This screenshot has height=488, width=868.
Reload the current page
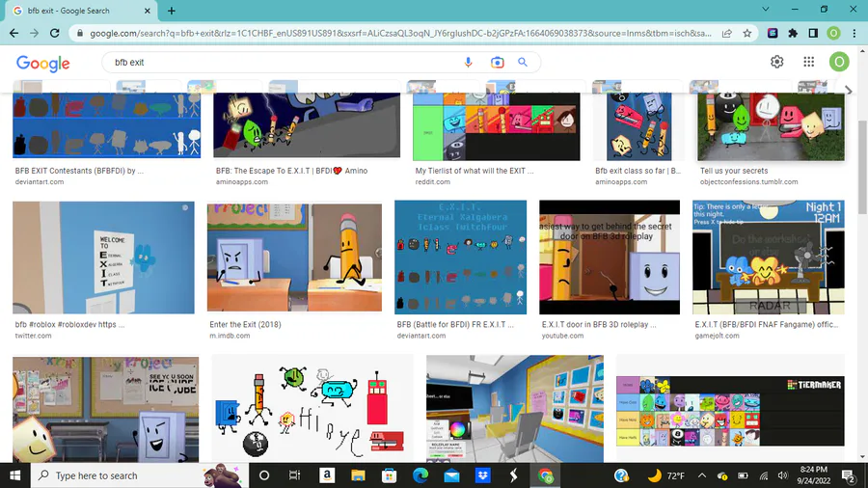pyautogui.click(x=55, y=33)
